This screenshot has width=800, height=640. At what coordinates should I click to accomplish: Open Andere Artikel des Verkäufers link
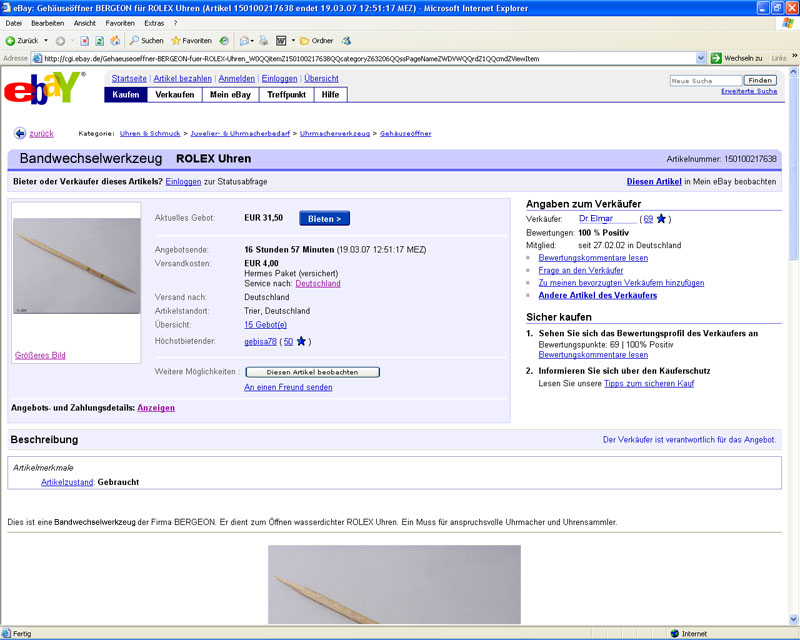point(598,296)
